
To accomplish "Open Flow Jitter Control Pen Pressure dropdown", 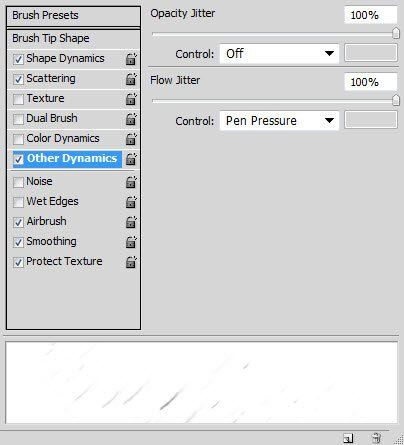I will coord(279,121).
